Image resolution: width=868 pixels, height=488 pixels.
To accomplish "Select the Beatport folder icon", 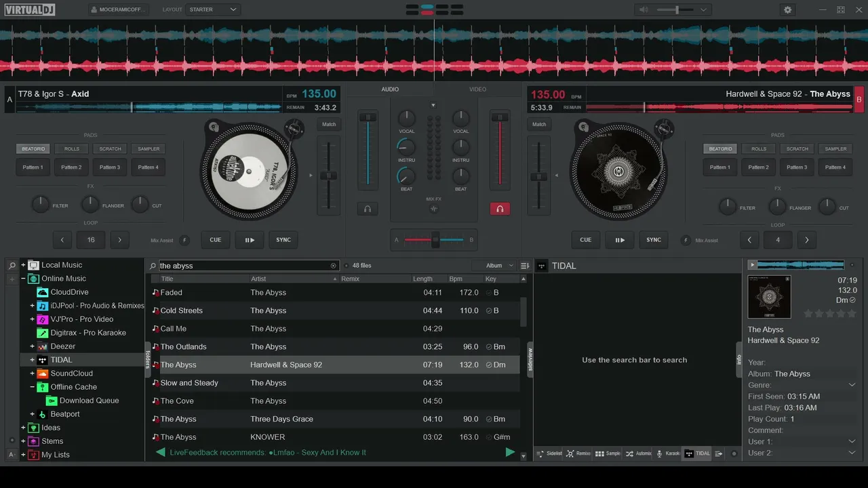I will pos(42,414).
